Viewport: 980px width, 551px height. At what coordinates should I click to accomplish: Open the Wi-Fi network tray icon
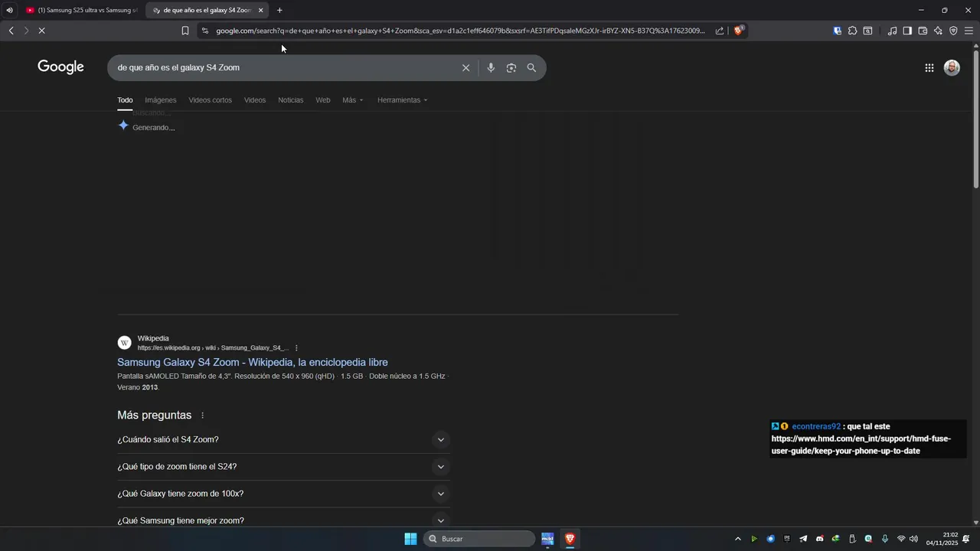pos(901,539)
